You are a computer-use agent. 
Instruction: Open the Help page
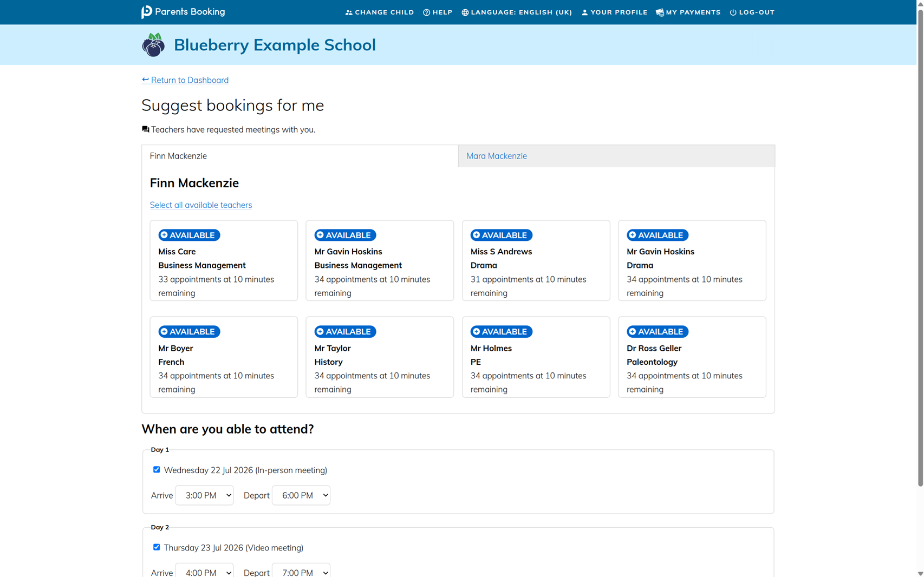[438, 12]
